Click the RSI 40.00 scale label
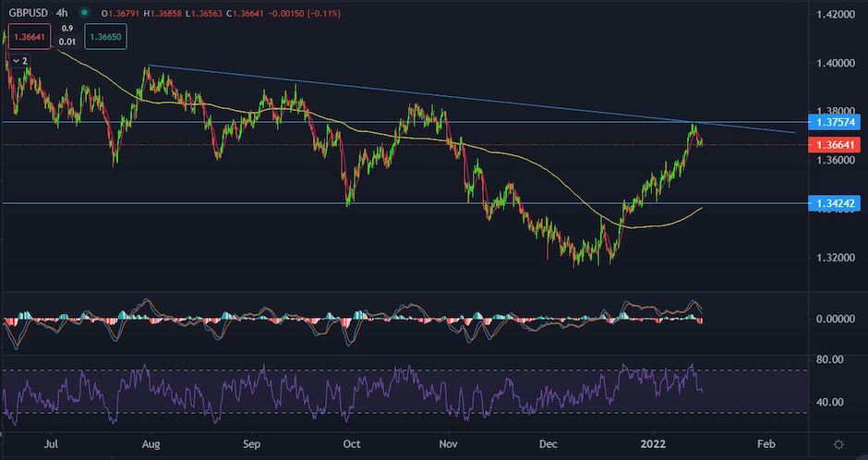Viewport: 868px width, 460px height. (x=830, y=402)
